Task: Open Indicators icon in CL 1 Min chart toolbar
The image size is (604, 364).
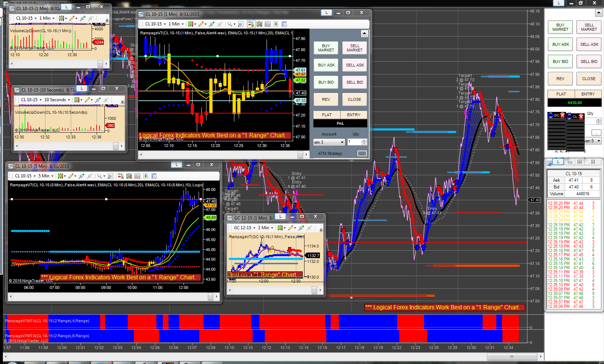Action: [x=268, y=24]
